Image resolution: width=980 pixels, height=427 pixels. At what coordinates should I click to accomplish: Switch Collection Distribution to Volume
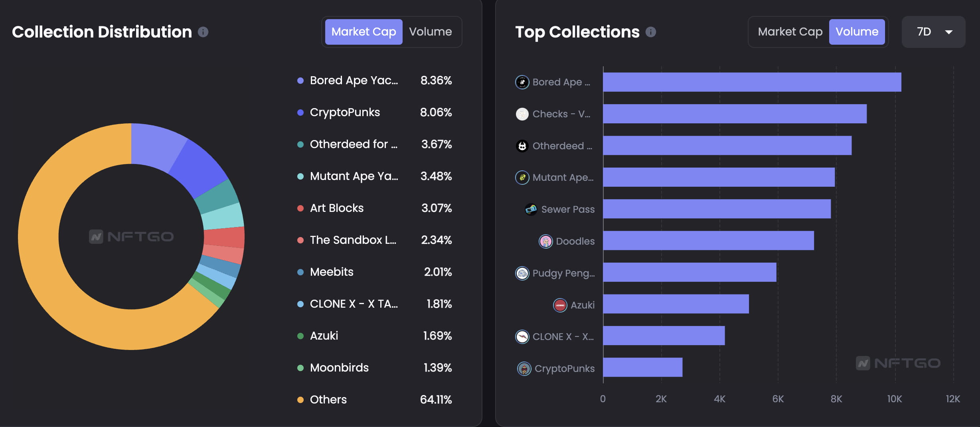point(430,32)
